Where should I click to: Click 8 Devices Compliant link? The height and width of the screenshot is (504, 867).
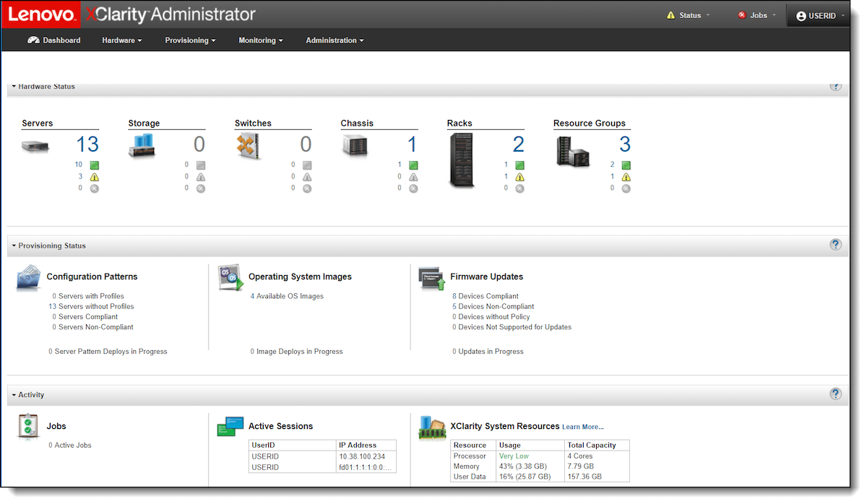[486, 296]
